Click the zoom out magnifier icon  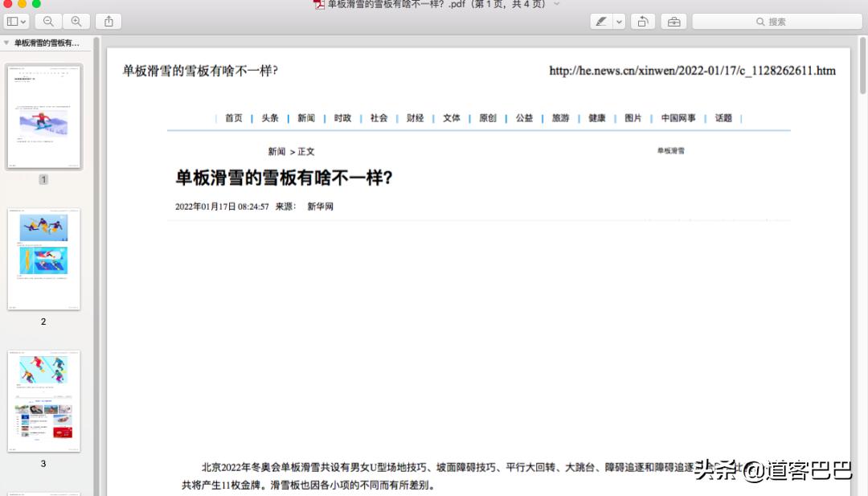point(48,21)
